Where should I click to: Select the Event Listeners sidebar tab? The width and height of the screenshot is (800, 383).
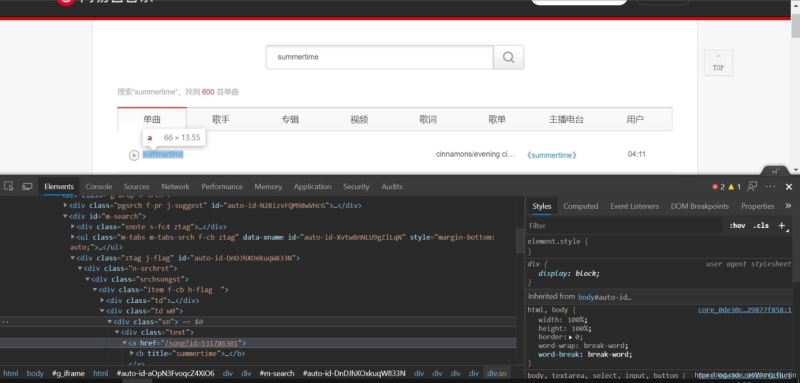click(x=634, y=206)
